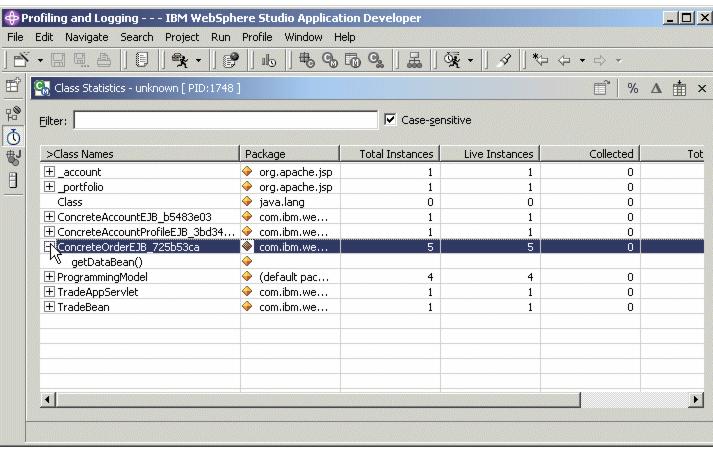713x457 pixels.
Task: Click the script with globe toolbar icon
Action: (231, 60)
